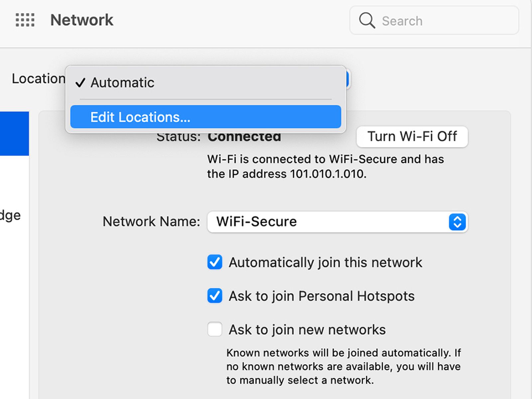
Task: Select the sidebar service ending in "dge"
Action: 11,215
